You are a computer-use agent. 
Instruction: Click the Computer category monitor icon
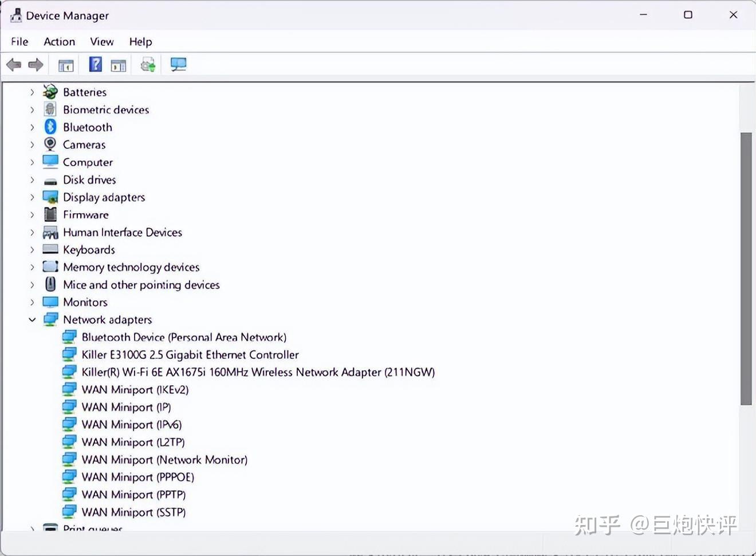(x=50, y=162)
